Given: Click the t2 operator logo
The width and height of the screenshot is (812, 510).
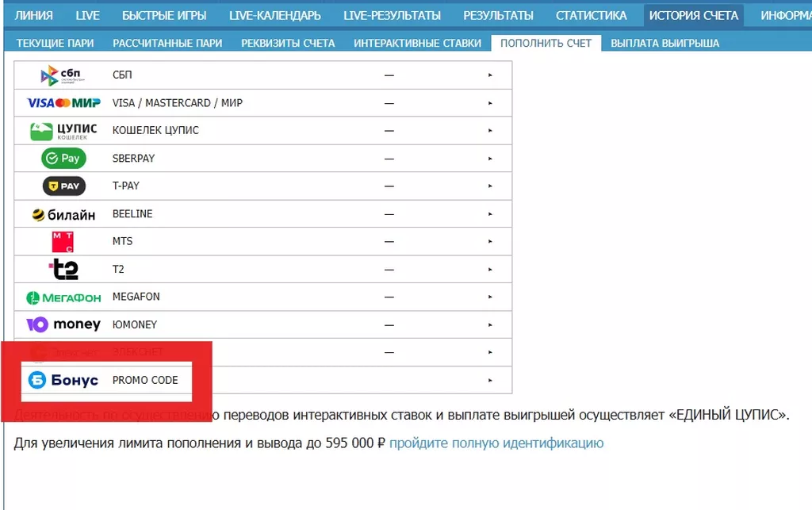Looking at the screenshot, I should click(63, 269).
